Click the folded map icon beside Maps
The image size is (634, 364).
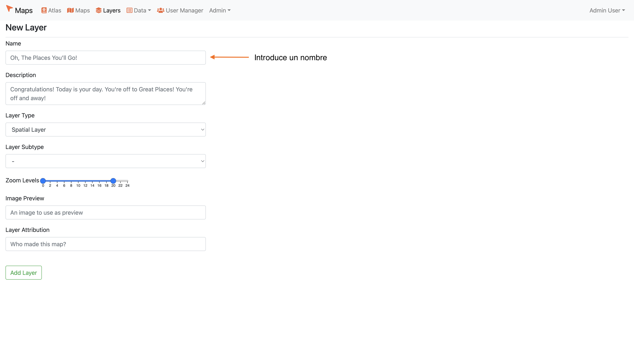[x=70, y=10]
